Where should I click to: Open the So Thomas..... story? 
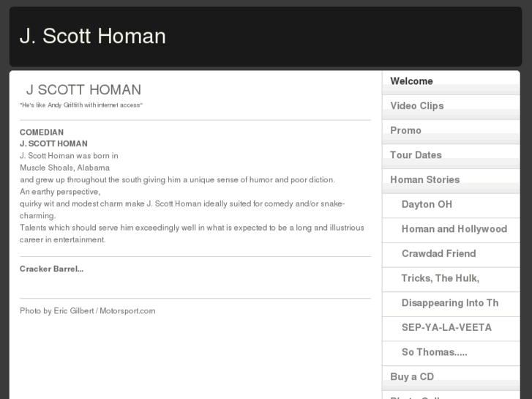coord(434,352)
